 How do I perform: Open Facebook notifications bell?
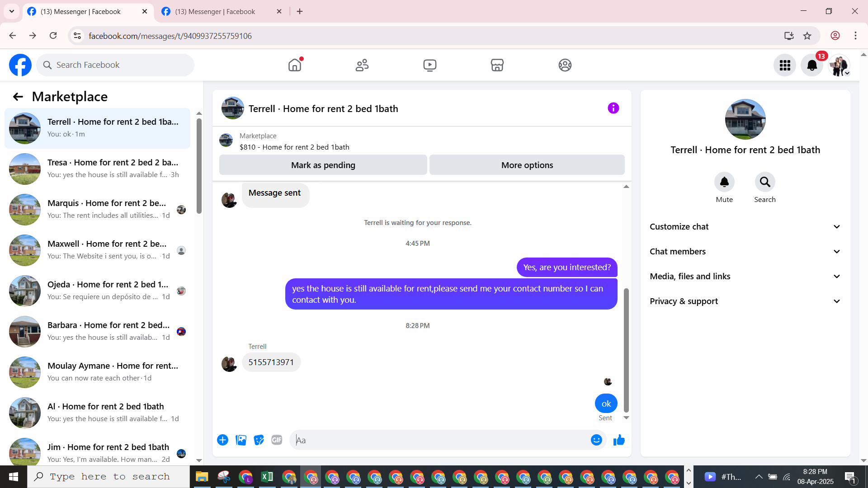pos(812,65)
